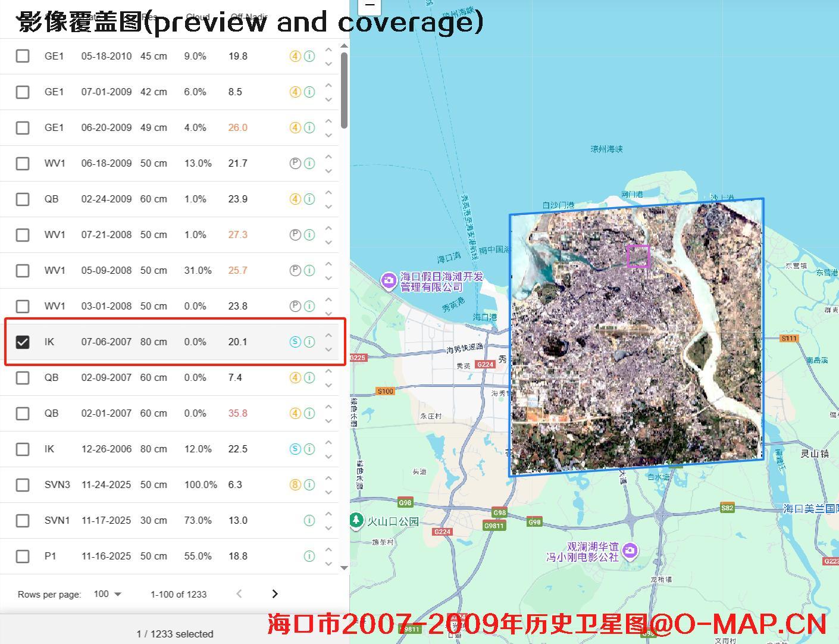Click the previous page arrow
Screen dimensions: 839x644
point(239,593)
